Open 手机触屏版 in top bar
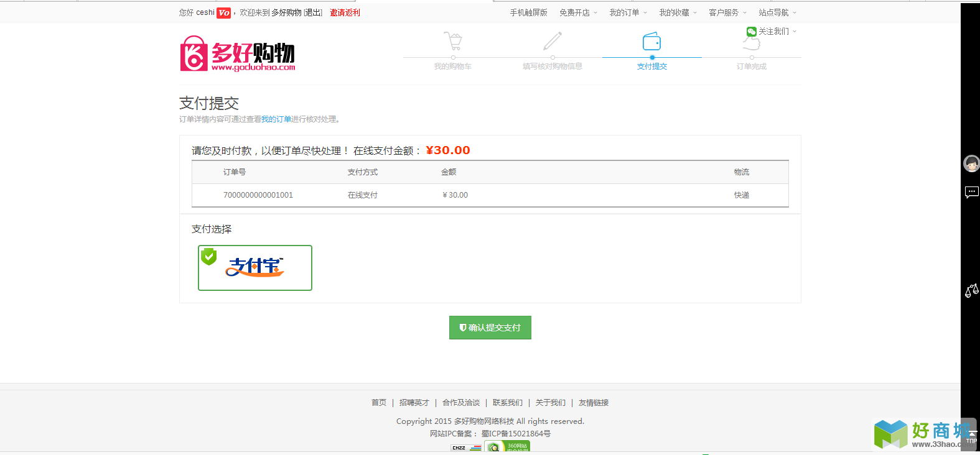Screen dimensions: 980x455 tap(529, 12)
